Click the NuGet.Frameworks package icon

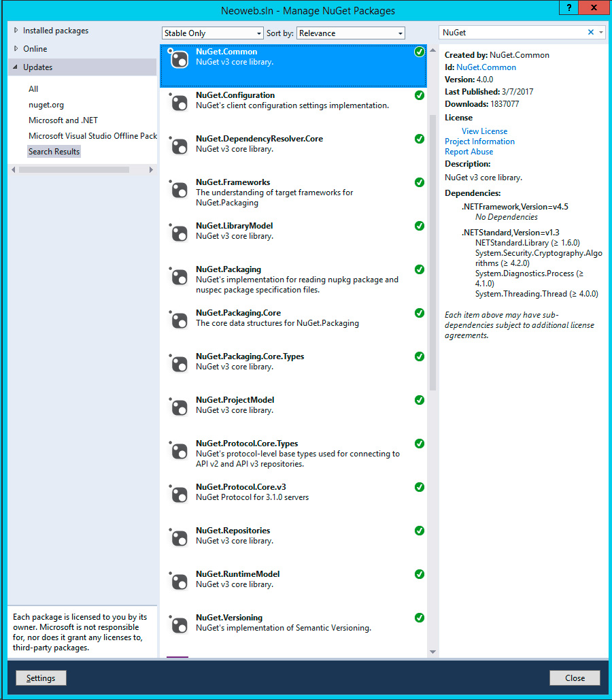tap(179, 190)
